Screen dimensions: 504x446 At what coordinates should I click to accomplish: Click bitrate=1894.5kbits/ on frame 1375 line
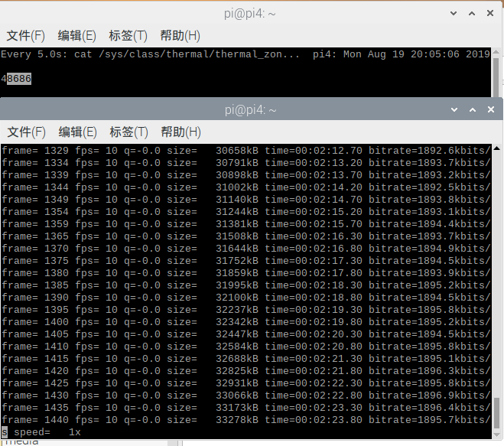coord(429,260)
